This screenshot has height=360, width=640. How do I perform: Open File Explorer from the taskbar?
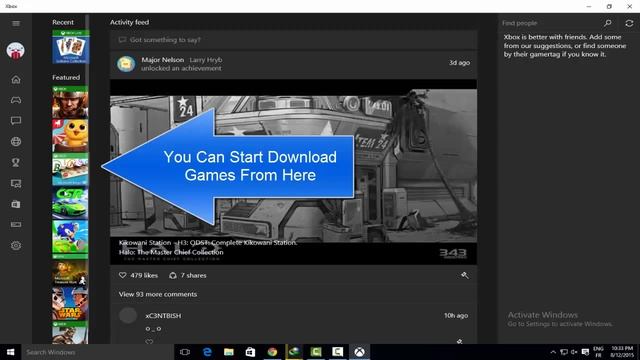[229, 352]
